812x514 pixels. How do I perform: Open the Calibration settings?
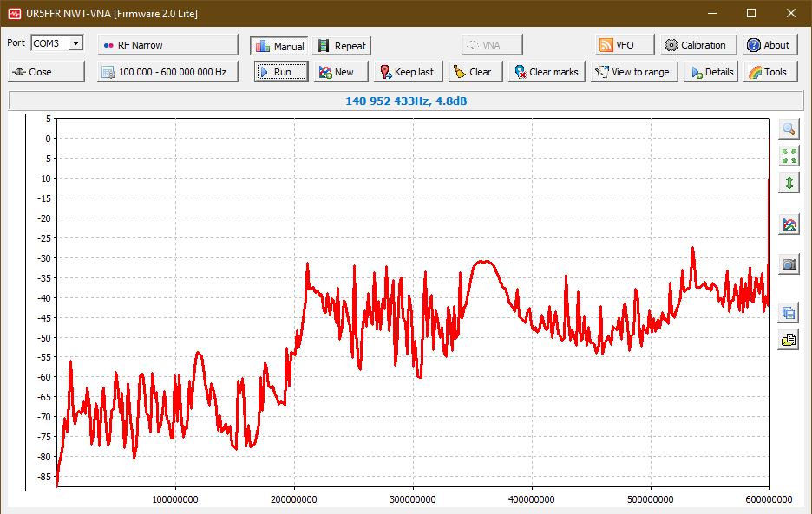point(698,45)
